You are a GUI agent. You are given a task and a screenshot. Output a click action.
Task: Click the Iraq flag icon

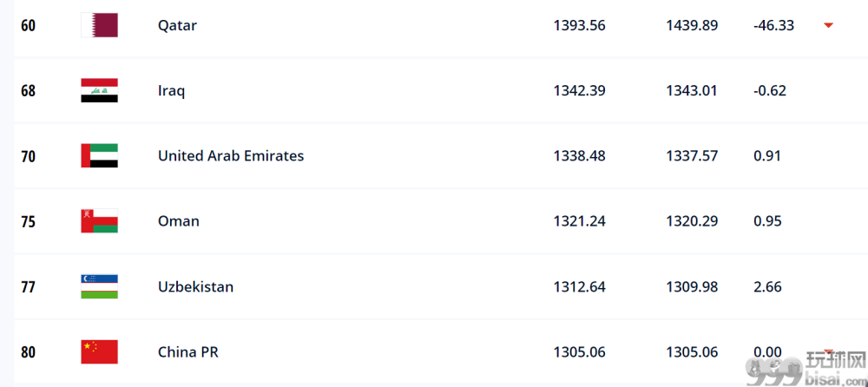(x=99, y=90)
